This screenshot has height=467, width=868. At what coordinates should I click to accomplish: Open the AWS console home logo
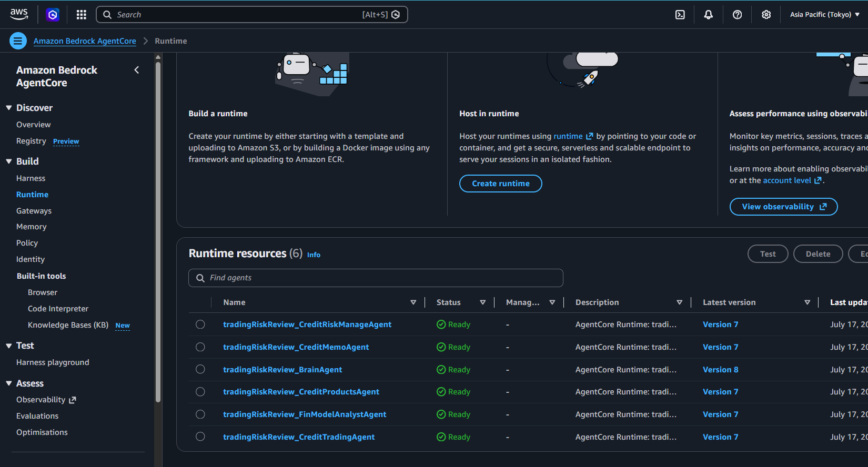pyautogui.click(x=19, y=14)
